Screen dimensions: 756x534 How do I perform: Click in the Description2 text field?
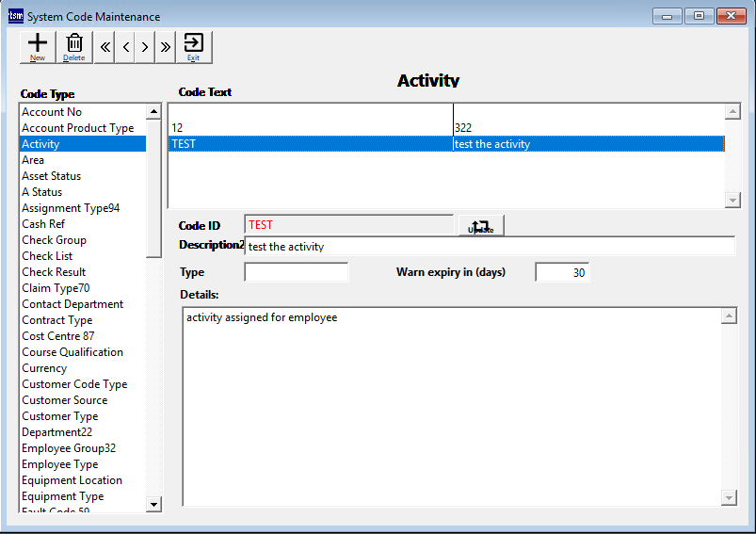tap(489, 247)
